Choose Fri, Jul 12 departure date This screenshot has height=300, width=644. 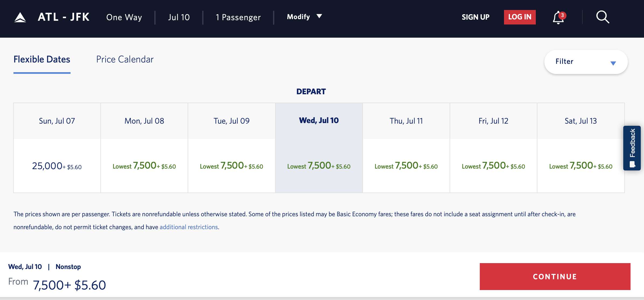[493, 148]
